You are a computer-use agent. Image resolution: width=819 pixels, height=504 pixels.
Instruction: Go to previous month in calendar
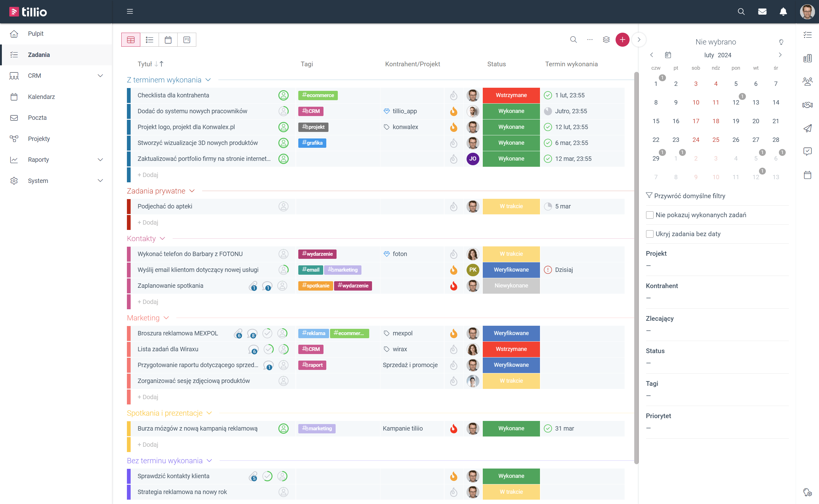[x=651, y=55]
